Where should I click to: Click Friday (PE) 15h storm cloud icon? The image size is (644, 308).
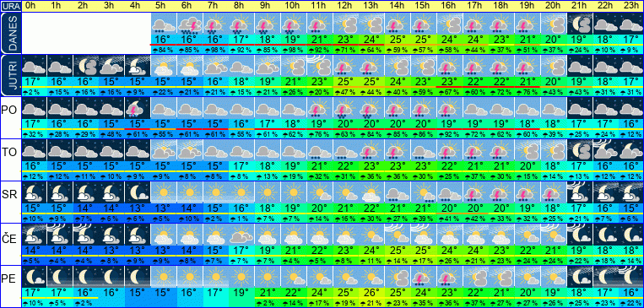[x=423, y=277]
